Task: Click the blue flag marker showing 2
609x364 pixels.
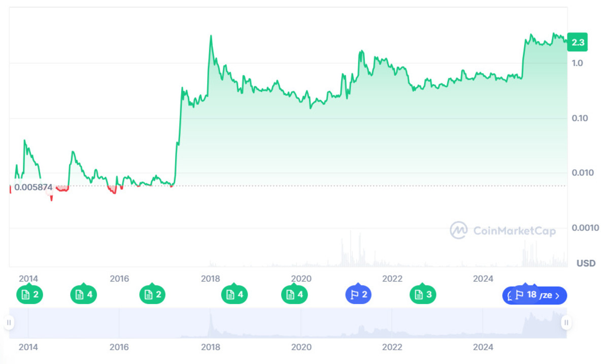Action: (358, 295)
